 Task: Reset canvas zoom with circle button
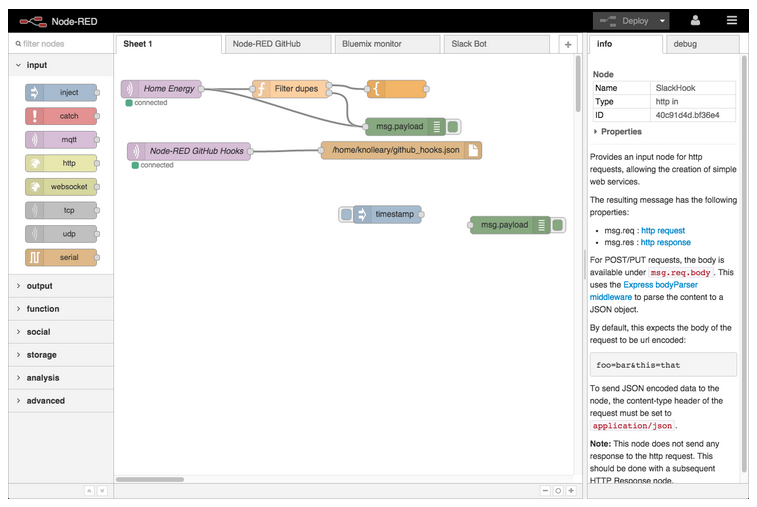[558, 491]
